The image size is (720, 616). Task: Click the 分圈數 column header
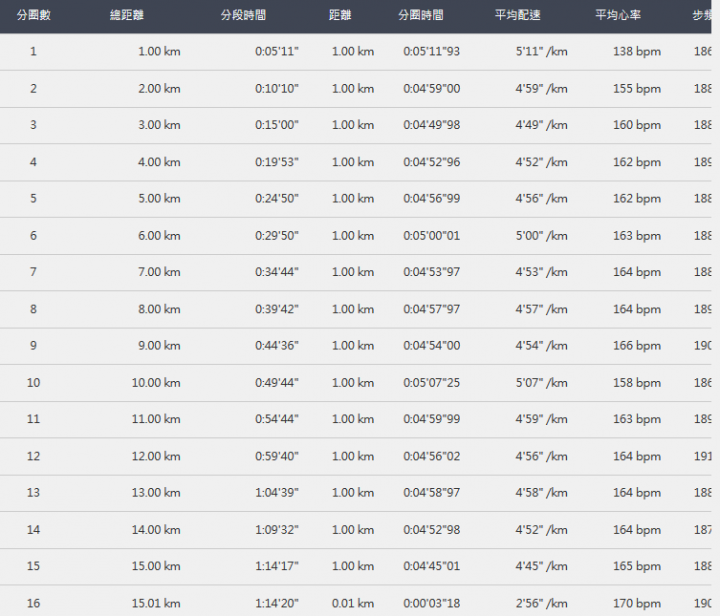pos(34,15)
